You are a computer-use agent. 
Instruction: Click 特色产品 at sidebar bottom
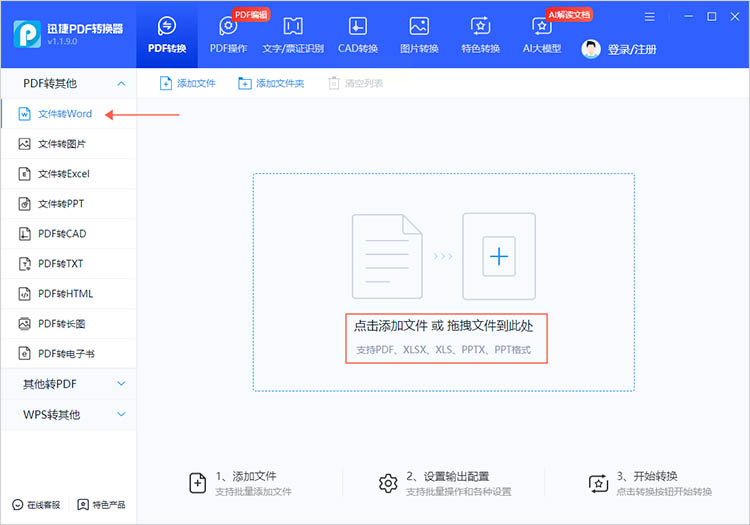tap(101, 505)
